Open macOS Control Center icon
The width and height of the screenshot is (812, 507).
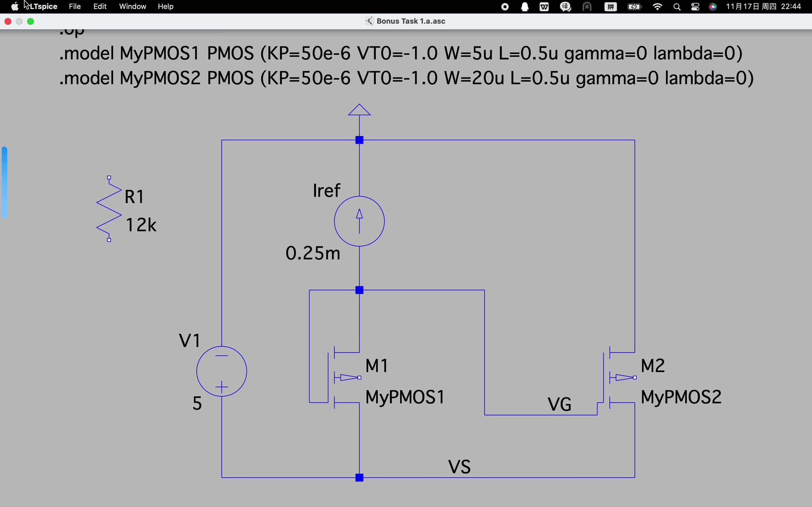coord(695,7)
